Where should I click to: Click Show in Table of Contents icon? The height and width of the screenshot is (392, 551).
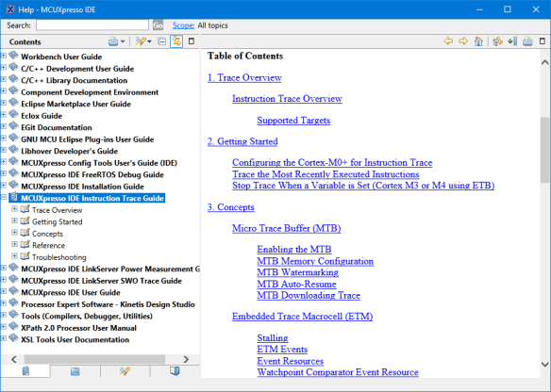click(497, 41)
